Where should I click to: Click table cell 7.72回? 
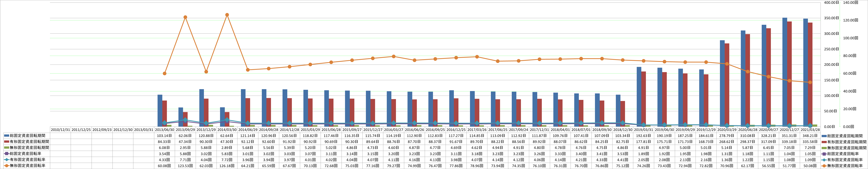coord(227,160)
